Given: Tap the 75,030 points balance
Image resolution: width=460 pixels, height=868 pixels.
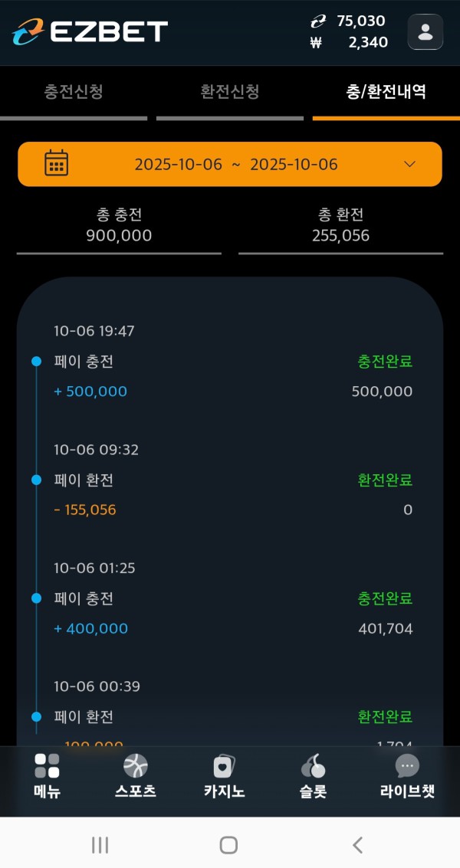Looking at the screenshot, I should click(x=360, y=21).
